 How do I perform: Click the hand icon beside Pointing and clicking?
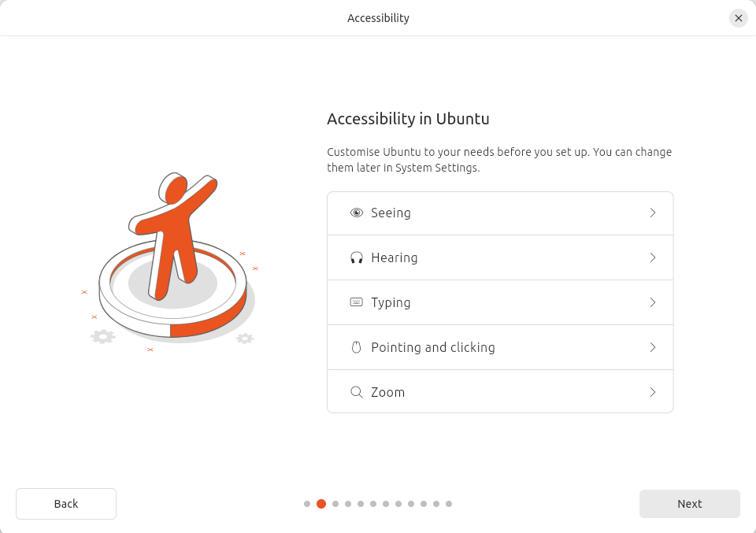click(357, 347)
